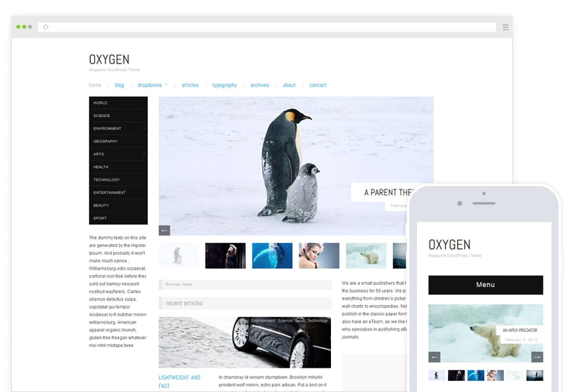Open the Lightweight and Fast article link
The width and height of the screenshot is (573, 392).
click(179, 381)
